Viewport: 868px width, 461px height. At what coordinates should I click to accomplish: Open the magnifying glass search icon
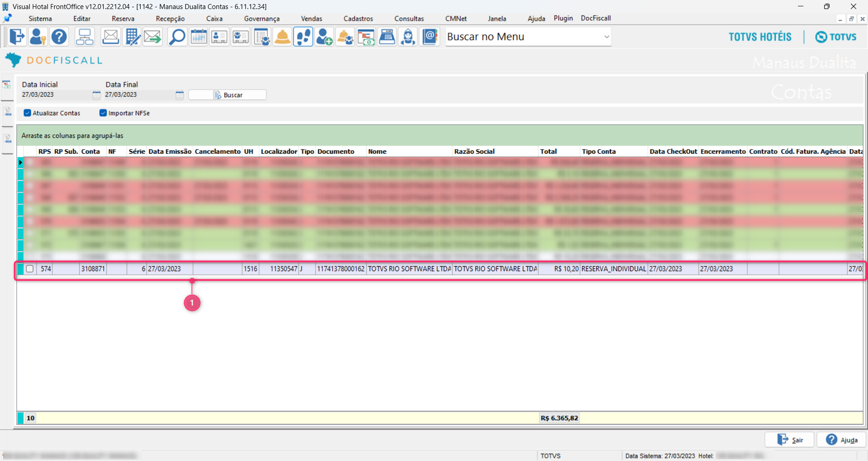pyautogui.click(x=177, y=37)
